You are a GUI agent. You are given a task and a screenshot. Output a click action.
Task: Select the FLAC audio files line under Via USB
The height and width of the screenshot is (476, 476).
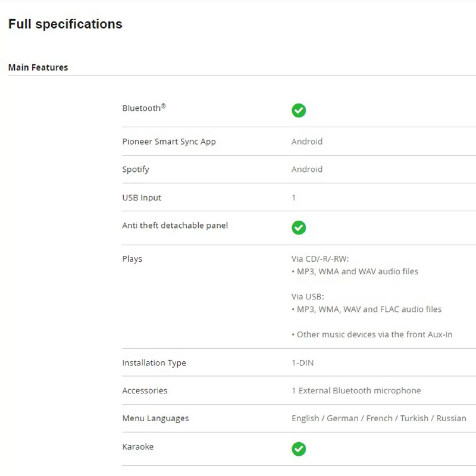tap(367, 309)
